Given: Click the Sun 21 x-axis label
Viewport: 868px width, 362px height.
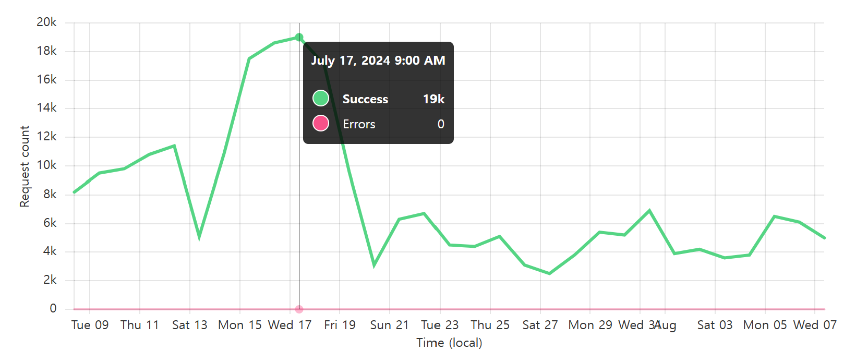Looking at the screenshot, I should (x=389, y=325).
